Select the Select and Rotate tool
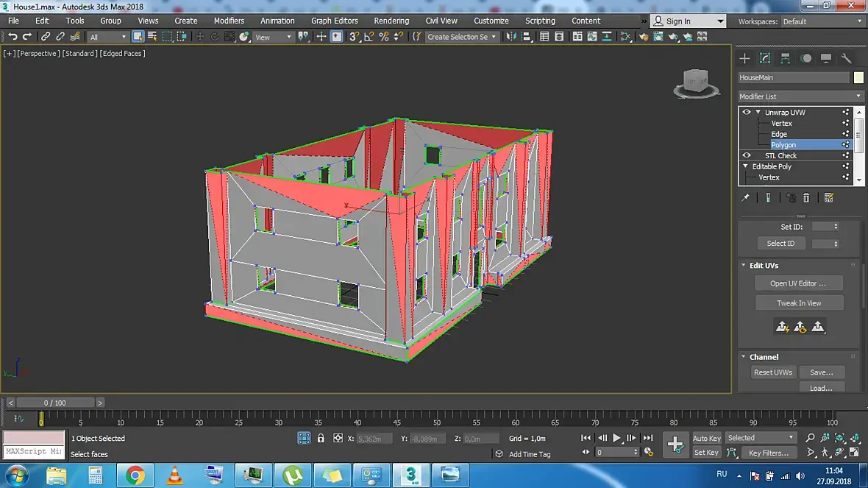 pyautogui.click(x=215, y=37)
